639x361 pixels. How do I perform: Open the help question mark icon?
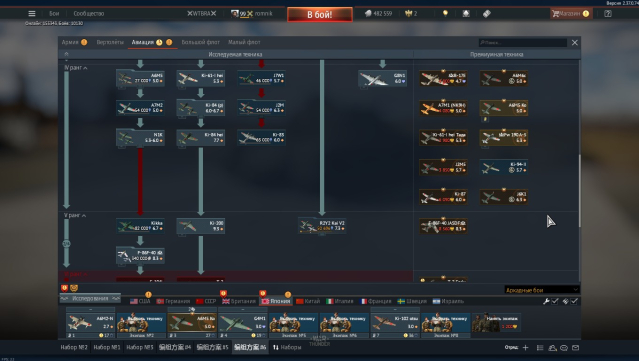608,13
